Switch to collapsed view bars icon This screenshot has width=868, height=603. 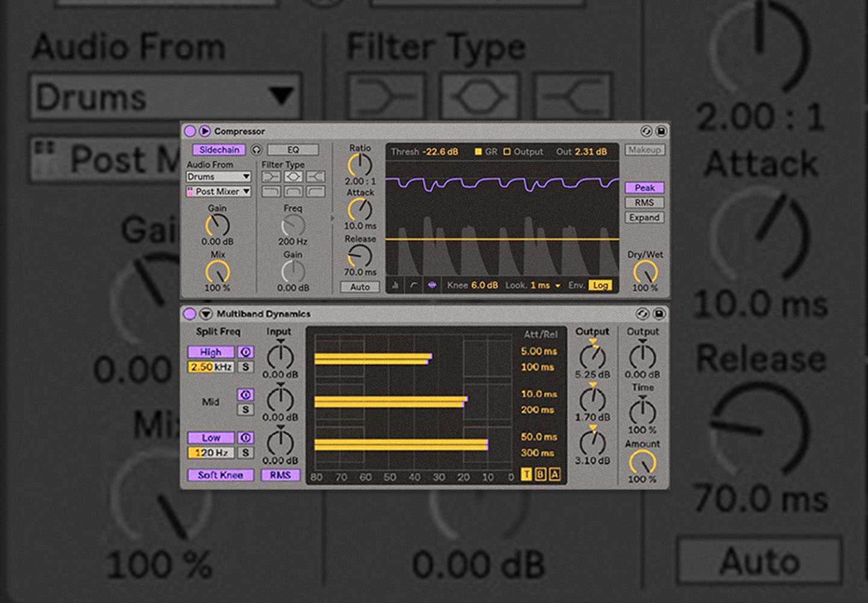click(x=395, y=285)
